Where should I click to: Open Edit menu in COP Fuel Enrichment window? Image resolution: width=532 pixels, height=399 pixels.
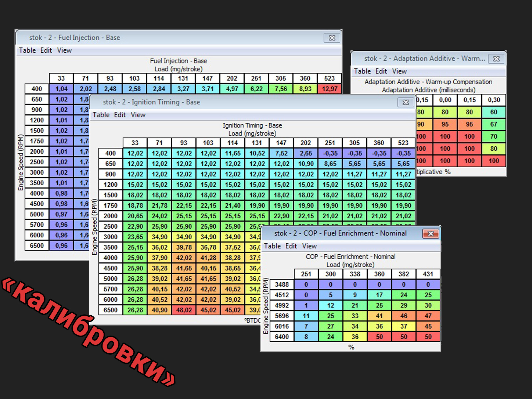point(291,246)
